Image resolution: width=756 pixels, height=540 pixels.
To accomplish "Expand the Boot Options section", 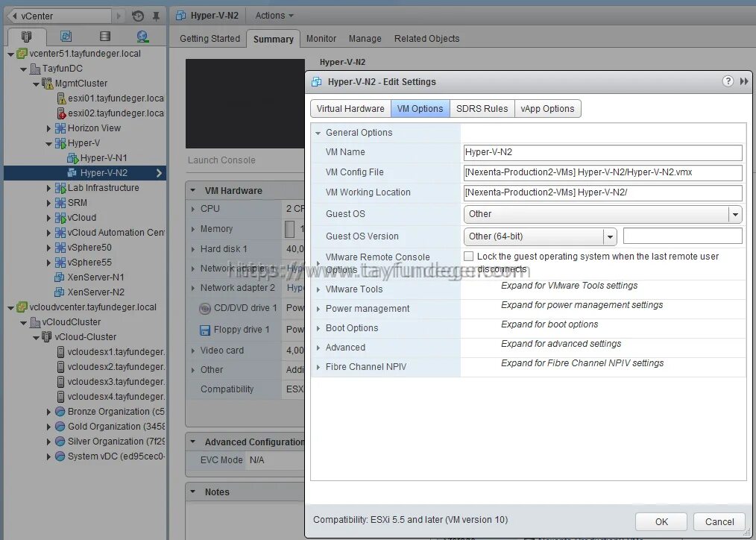I will coord(318,328).
